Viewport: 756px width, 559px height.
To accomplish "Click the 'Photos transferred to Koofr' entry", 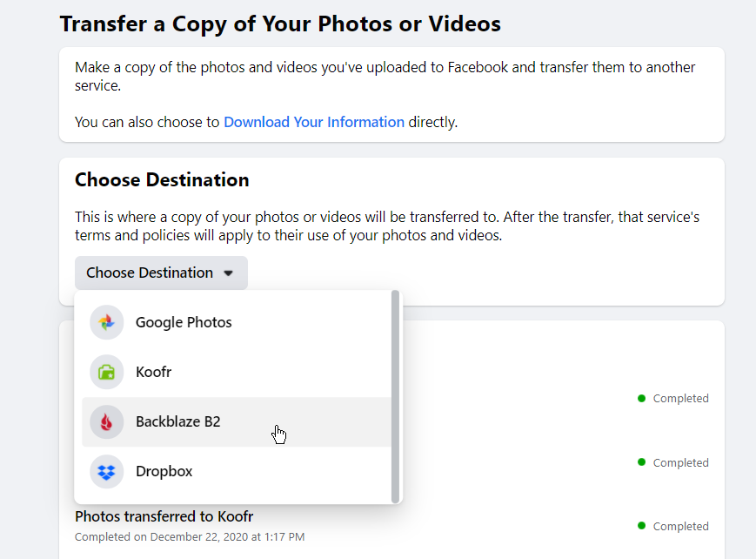I will coord(164,516).
